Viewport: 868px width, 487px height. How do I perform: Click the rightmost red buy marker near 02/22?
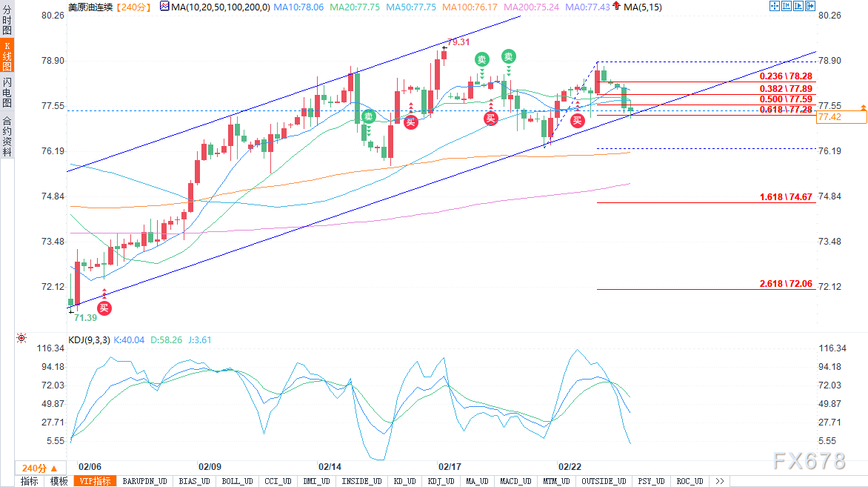(x=578, y=120)
